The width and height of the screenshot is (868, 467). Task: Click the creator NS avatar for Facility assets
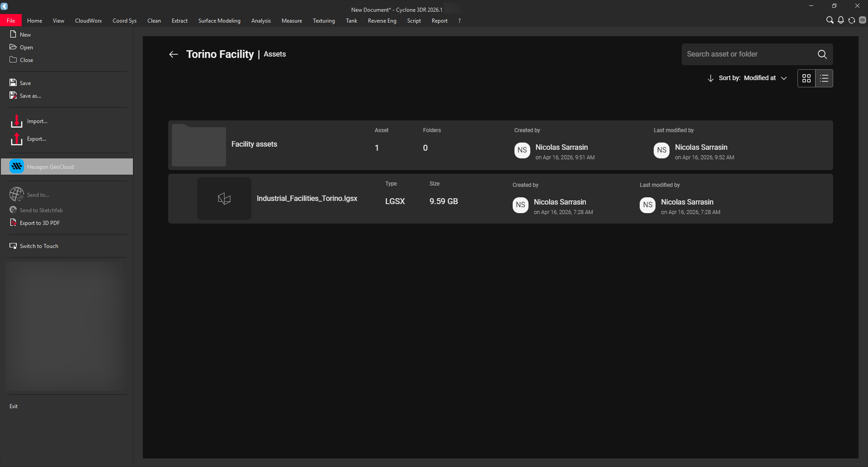[522, 150]
